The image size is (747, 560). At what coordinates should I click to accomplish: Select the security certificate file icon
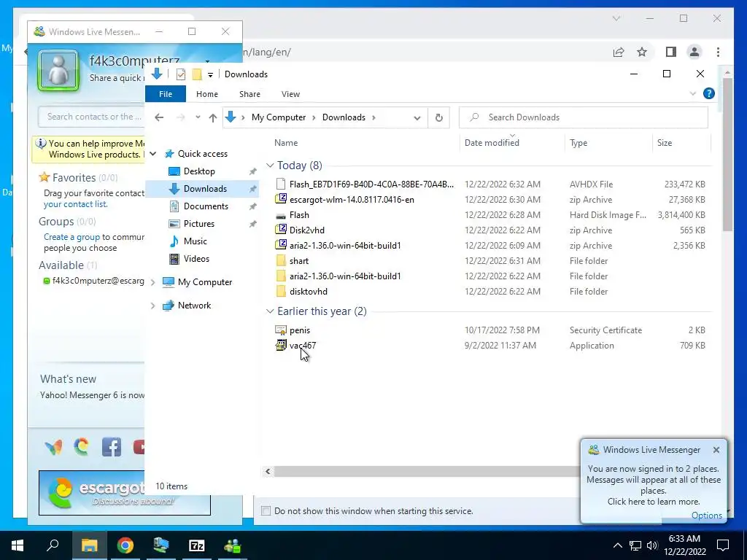point(281,330)
